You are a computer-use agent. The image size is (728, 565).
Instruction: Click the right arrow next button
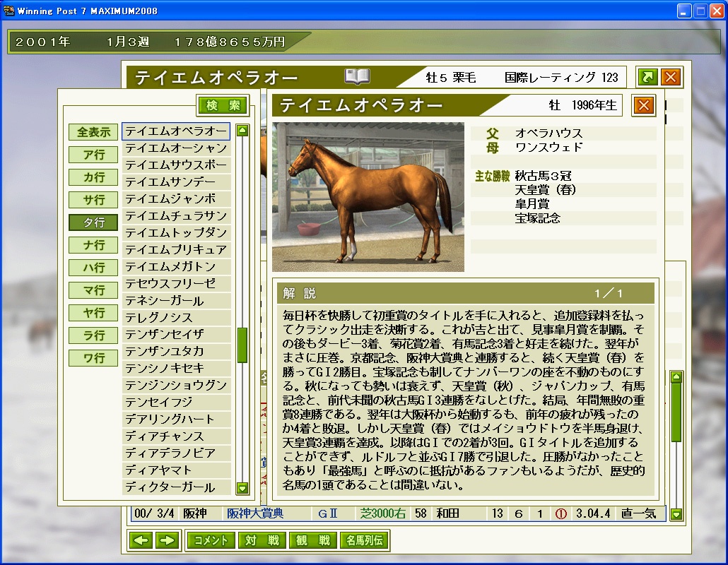pos(167,540)
